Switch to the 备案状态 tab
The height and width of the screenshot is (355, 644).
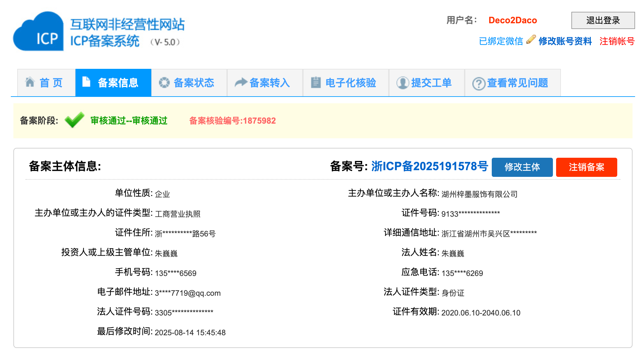coord(194,83)
